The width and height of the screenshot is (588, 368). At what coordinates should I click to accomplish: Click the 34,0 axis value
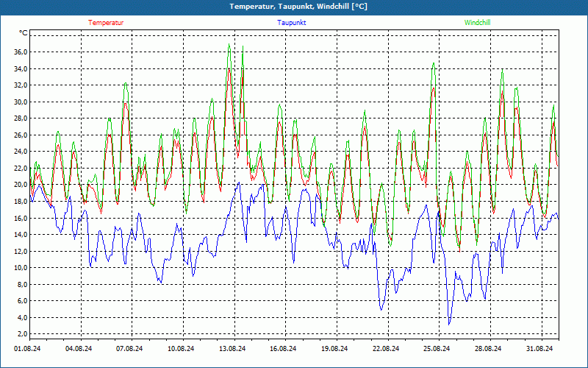[x=21, y=68]
